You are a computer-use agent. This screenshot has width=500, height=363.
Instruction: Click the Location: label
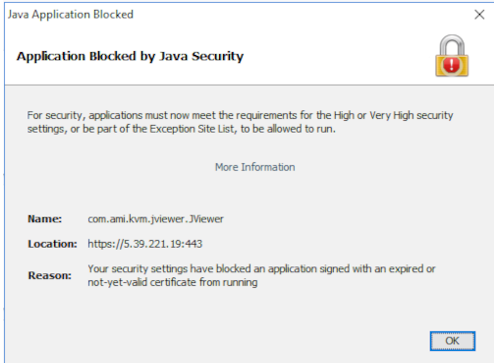52,244
